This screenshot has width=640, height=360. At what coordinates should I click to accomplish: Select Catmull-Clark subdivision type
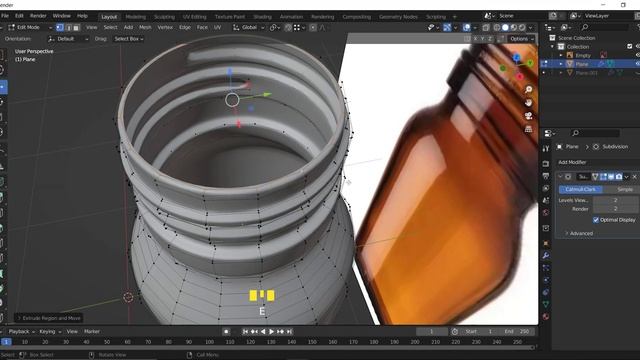580,189
